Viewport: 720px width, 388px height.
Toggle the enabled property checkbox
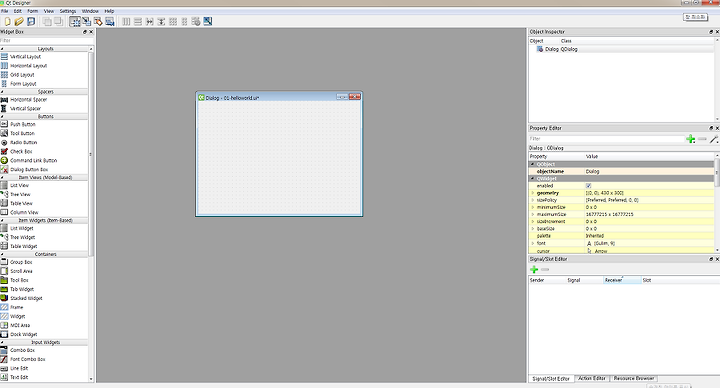[588, 186]
